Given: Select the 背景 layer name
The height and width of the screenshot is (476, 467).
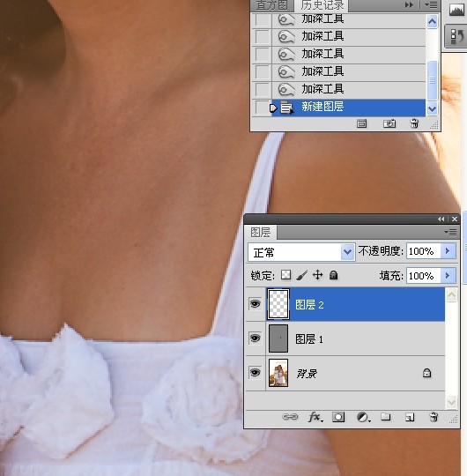Looking at the screenshot, I should tap(307, 374).
